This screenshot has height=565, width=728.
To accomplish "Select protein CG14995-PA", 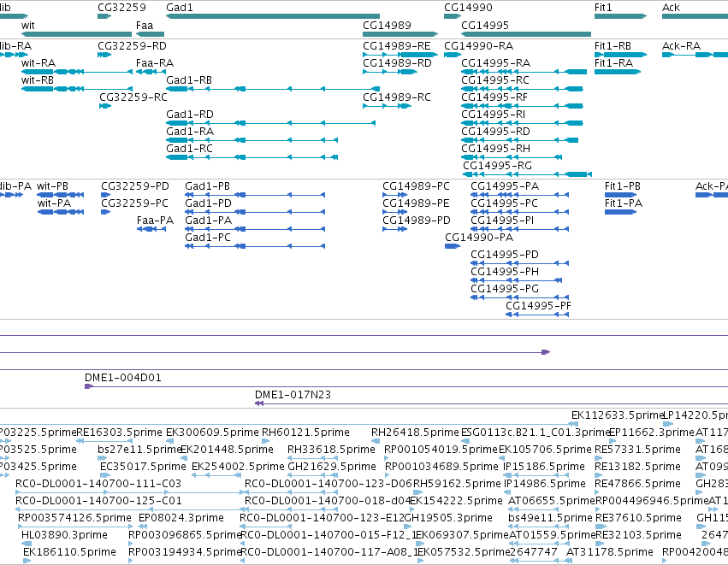I will (519, 195).
